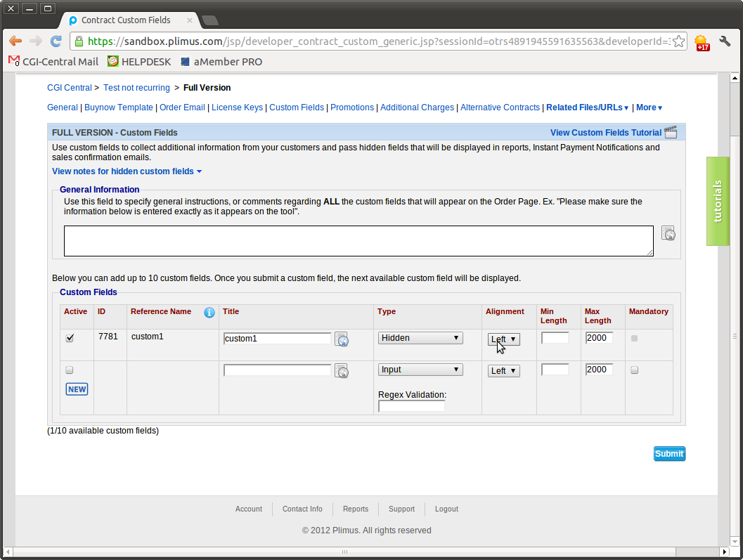Bookmark the page with the star icon
743x560 pixels.
click(678, 41)
